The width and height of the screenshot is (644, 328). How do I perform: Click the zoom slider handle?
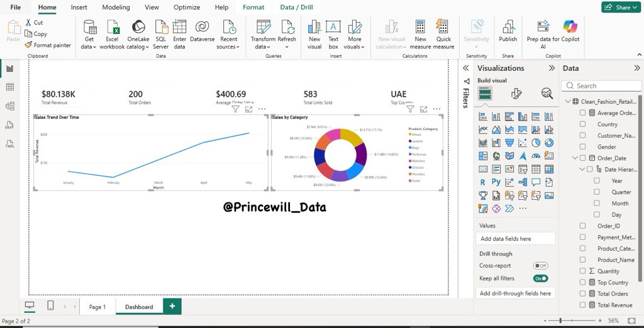tap(560, 320)
